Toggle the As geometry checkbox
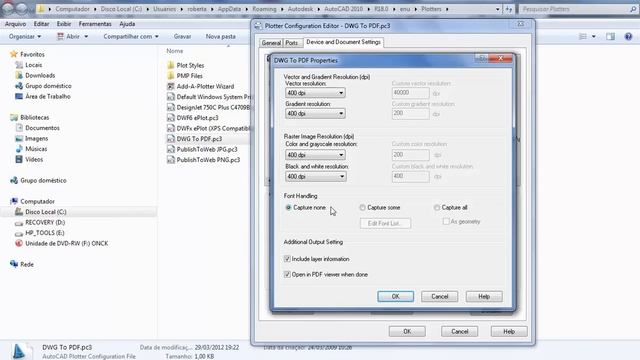 [x=446, y=221]
